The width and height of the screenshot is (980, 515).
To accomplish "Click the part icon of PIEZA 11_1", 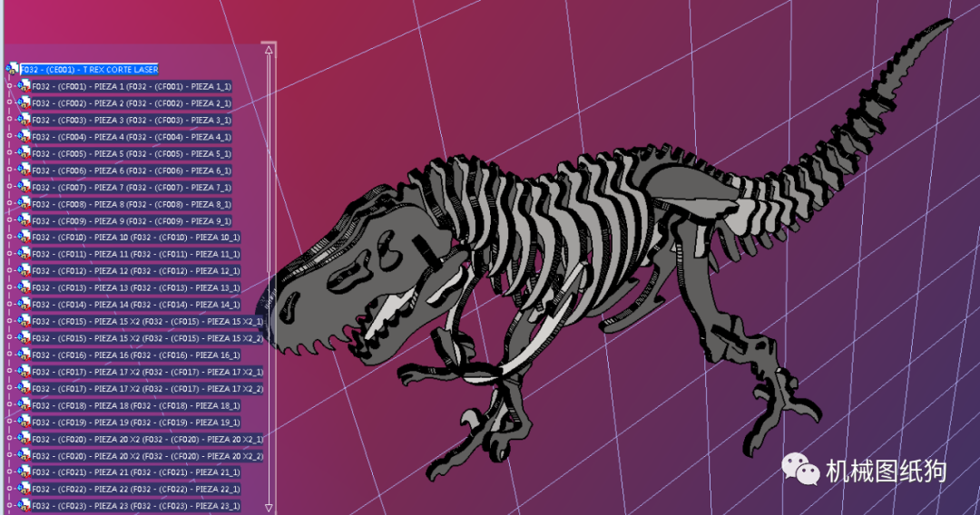I will tap(24, 254).
